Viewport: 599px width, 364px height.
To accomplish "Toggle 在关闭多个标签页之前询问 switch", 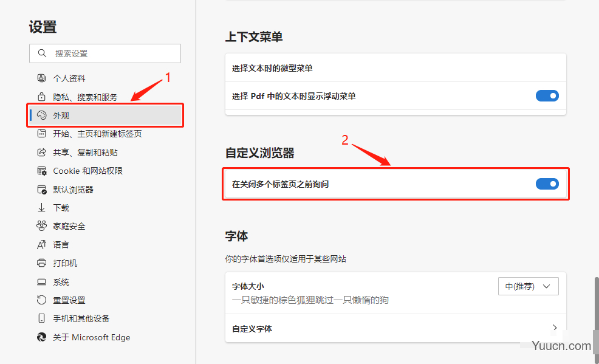I will point(547,184).
